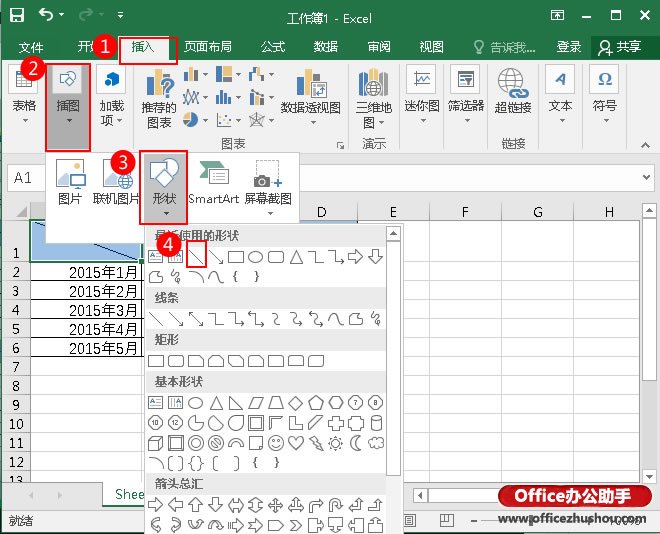The height and width of the screenshot is (534, 660).
Task: Select the diamond shape in basic shapes
Action: pos(295,403)
